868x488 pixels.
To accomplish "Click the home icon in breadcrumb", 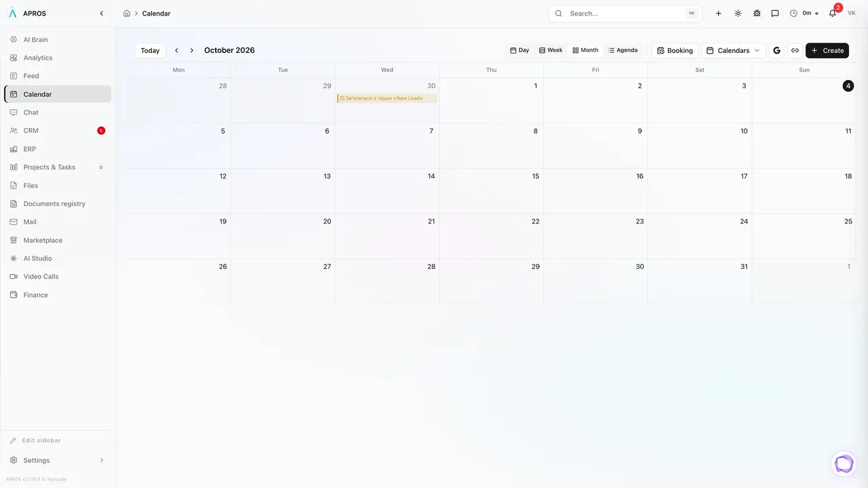I will (x=127, y=13).
